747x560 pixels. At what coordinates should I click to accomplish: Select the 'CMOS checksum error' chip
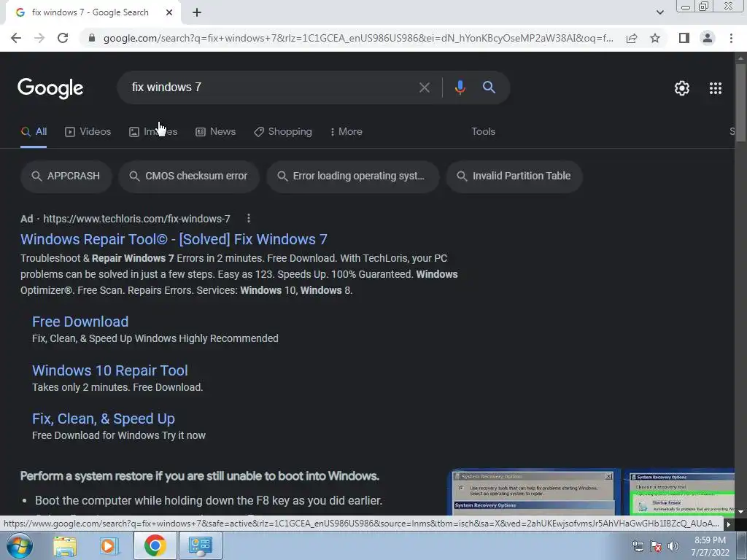189,176
